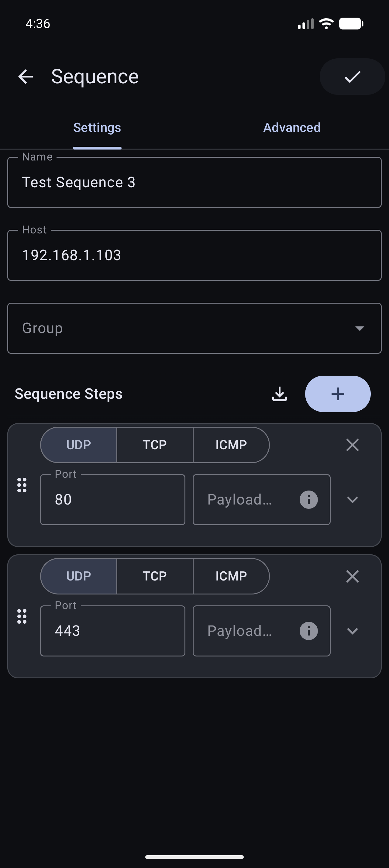Tap payload info icon for port 80
This screenshot has height=868, width=389.
pyautogui.click(x=308, y=500)
